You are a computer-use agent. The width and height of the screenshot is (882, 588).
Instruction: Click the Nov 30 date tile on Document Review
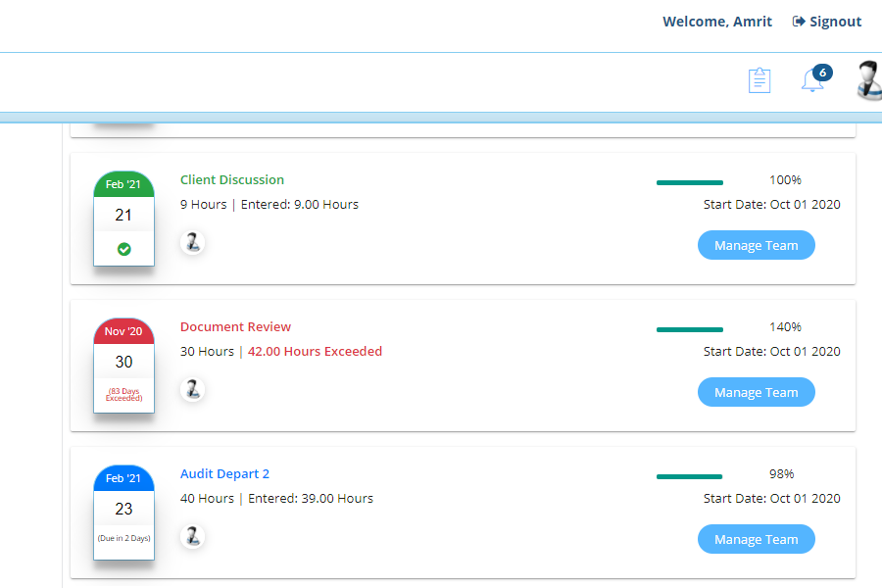tap(123, 361)
